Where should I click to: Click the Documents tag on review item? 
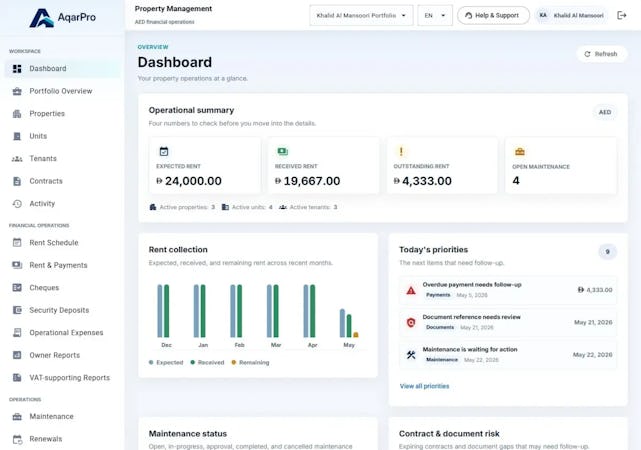point(440,327)
